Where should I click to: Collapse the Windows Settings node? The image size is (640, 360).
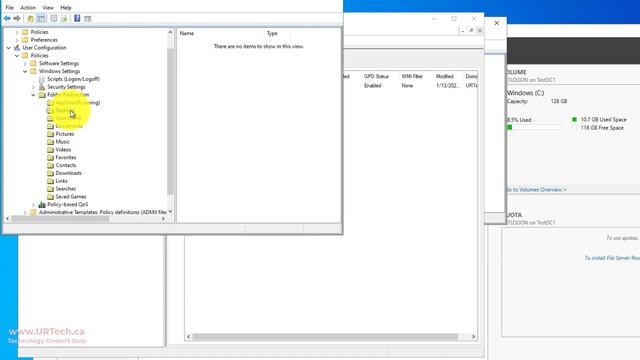(x=25, y=71)
